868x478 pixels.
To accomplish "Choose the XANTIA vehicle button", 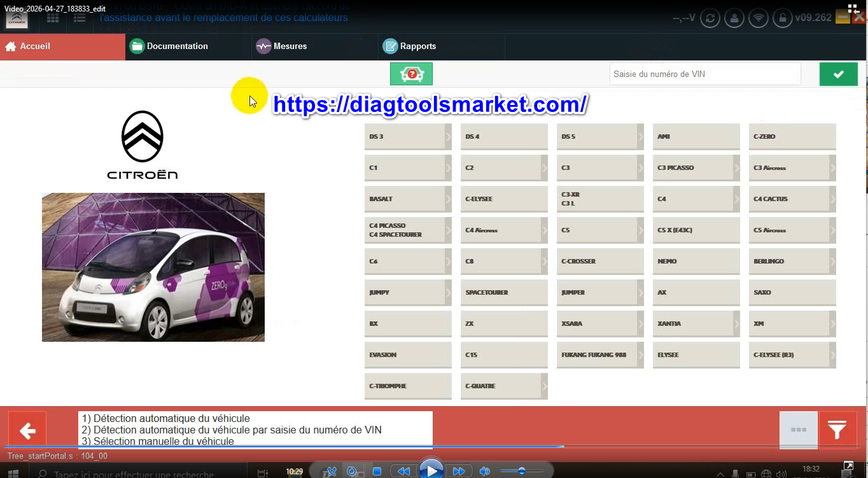I will (x=696, y=324).
